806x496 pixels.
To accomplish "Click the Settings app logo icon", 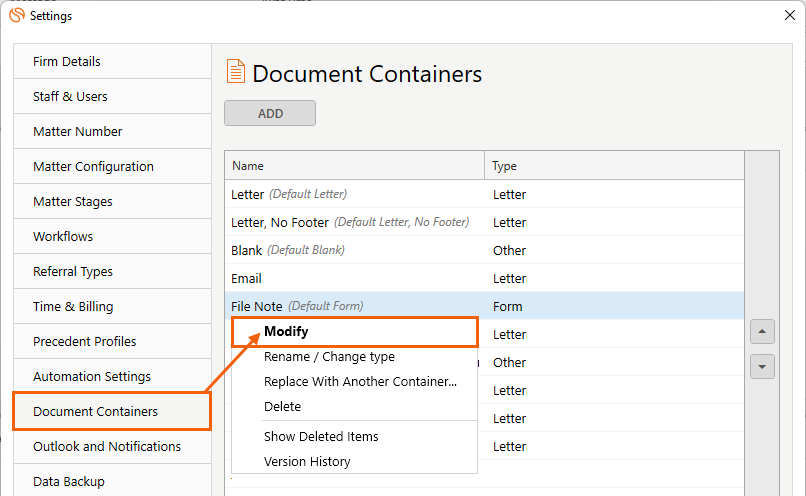I will (x=16, y=16).
